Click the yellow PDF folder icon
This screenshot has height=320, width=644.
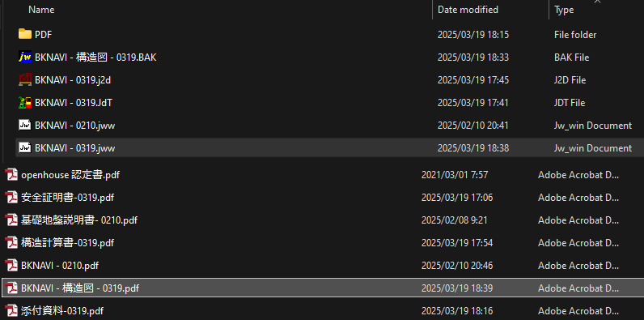point(25,34)
